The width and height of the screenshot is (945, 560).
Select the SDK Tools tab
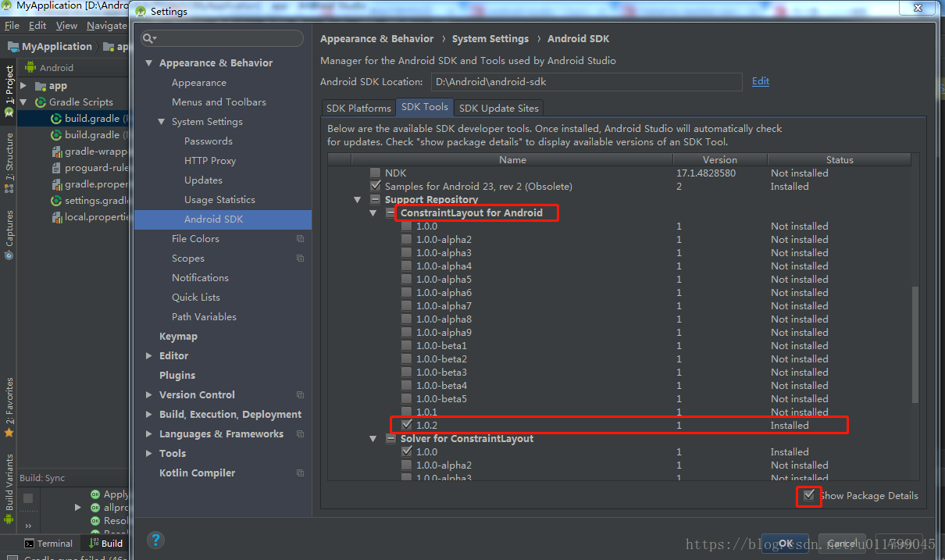click(x=425, y=107)
